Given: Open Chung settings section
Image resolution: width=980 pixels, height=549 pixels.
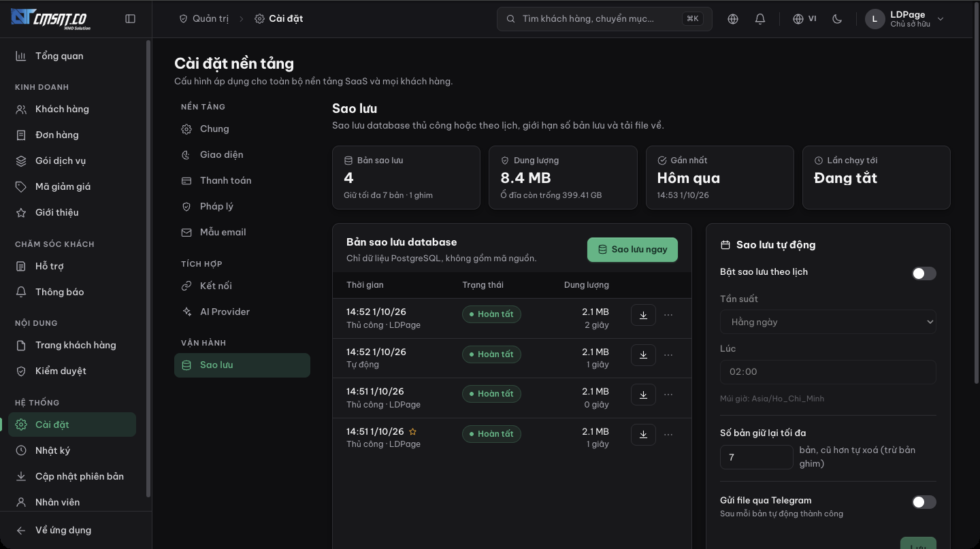Looking at the screenshot, I should coord(242,129).
